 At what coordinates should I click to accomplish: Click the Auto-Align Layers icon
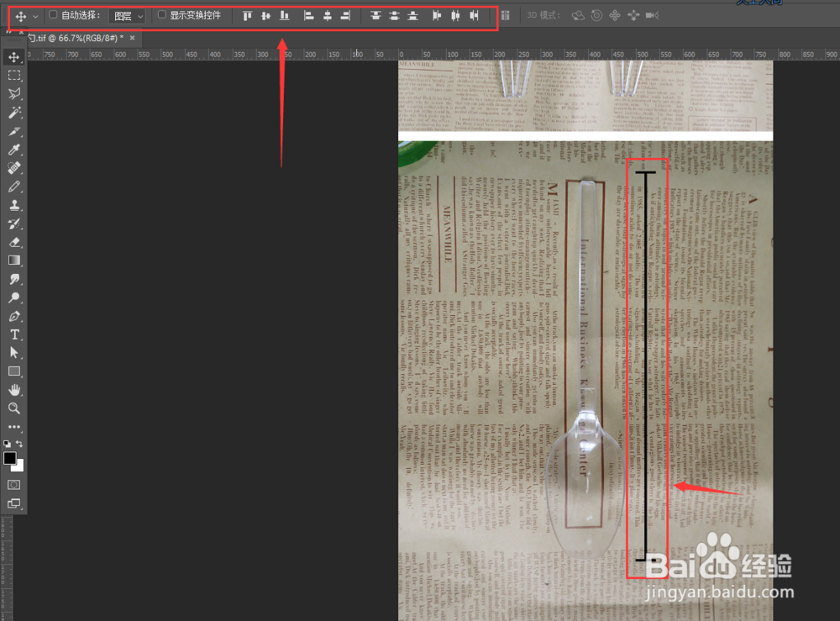[x=505, y=15]
